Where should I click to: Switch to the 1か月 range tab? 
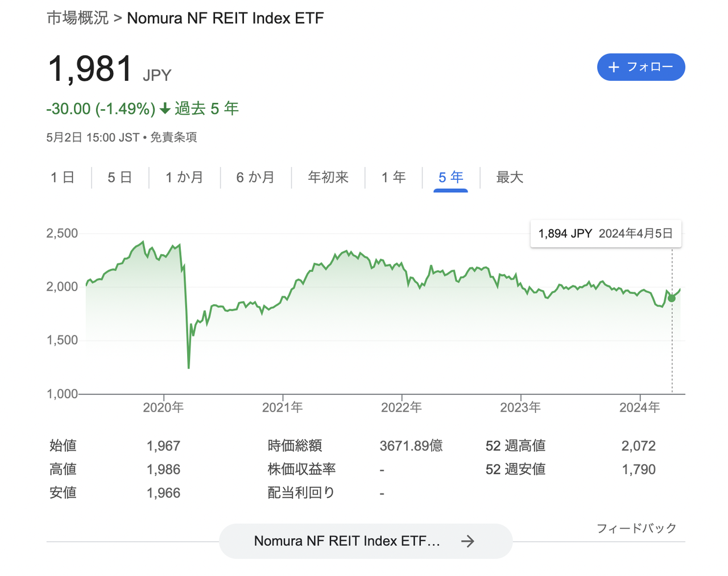tap(184, 177)
